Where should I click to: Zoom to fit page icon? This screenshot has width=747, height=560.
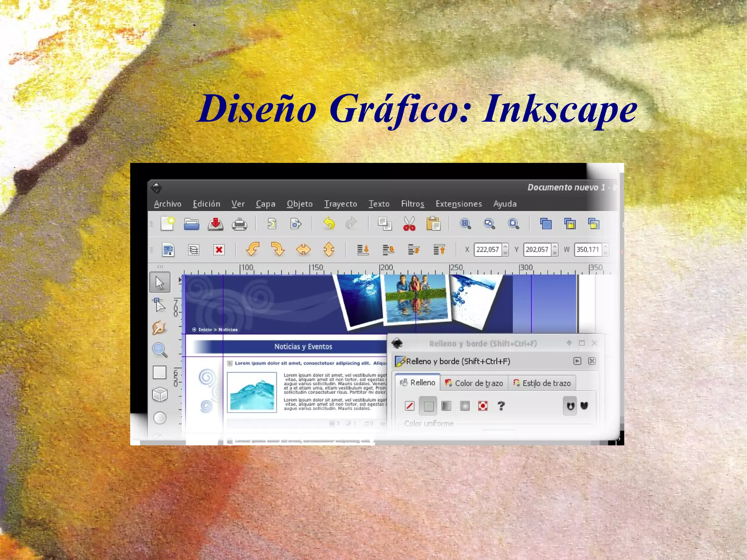tap(514, 223)
